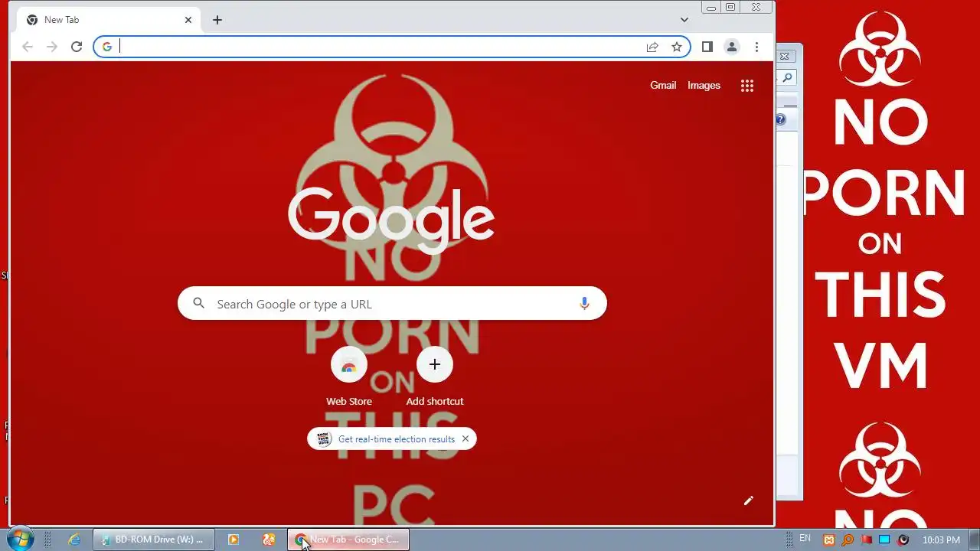Open the clock showing 10:03 PM
The image size is (980, 551).
pyautogui.click(x=941, y=540)
